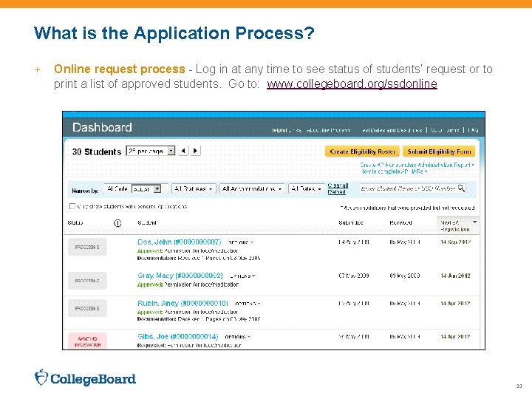
Task: Open student Rubin, Andy (#0000000010)
Action: coord(183,303)
